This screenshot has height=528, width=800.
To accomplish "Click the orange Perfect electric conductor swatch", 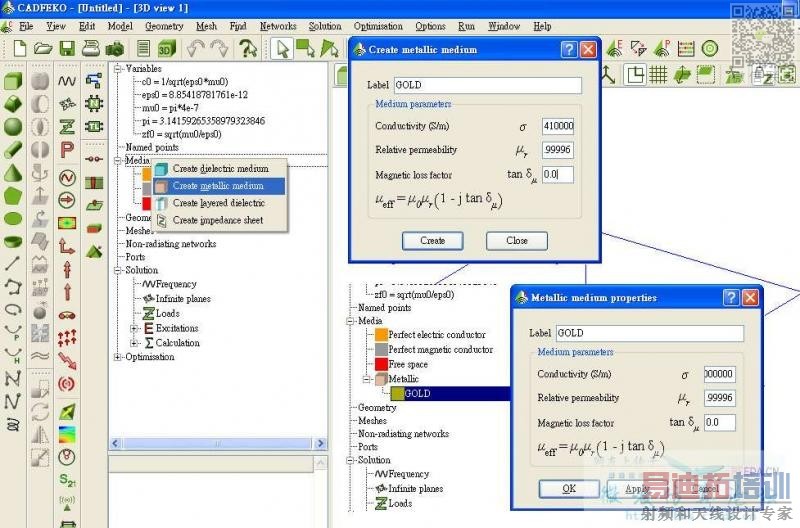I will tap(382, 335).
